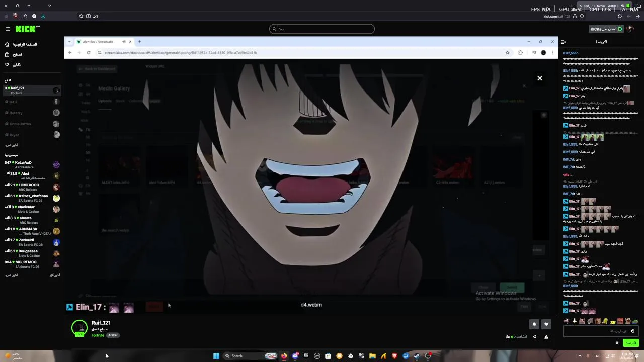The height and width of the screenshot is (362, 644).
Task: Collapse the chat panel with arrow icon
Action: click(x=563, y=42)
